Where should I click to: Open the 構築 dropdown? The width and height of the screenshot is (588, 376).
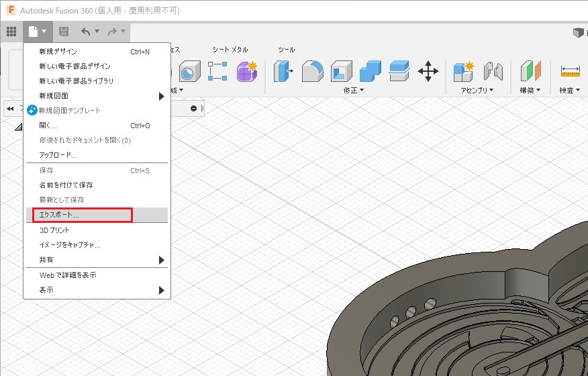pyautogui.click(x=530, y=90)
